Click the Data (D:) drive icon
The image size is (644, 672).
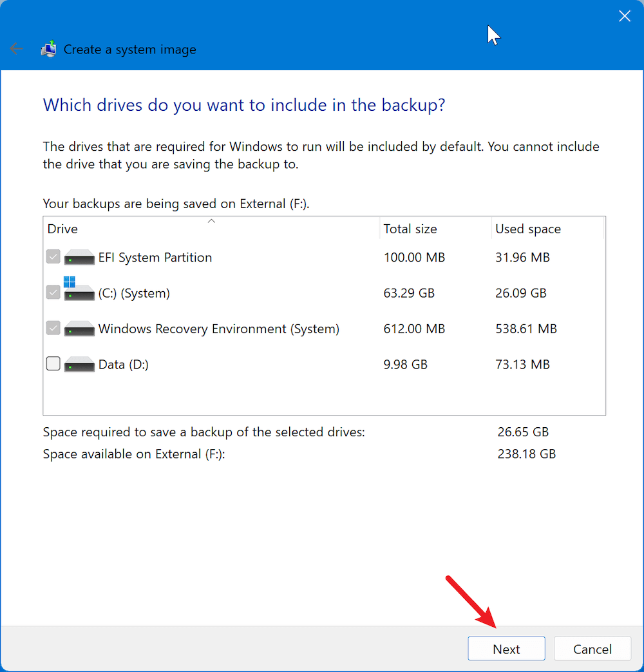pyautogui.click(x=79, y=364)
